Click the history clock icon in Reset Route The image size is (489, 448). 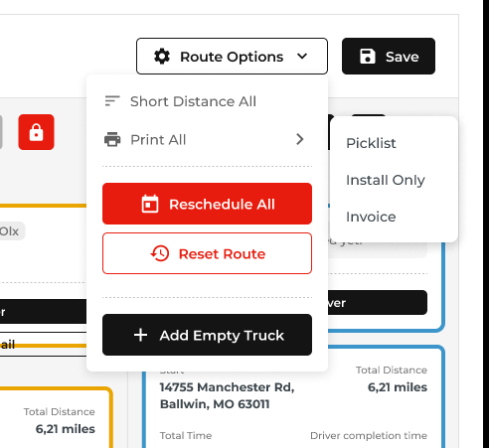coord(160,253)
